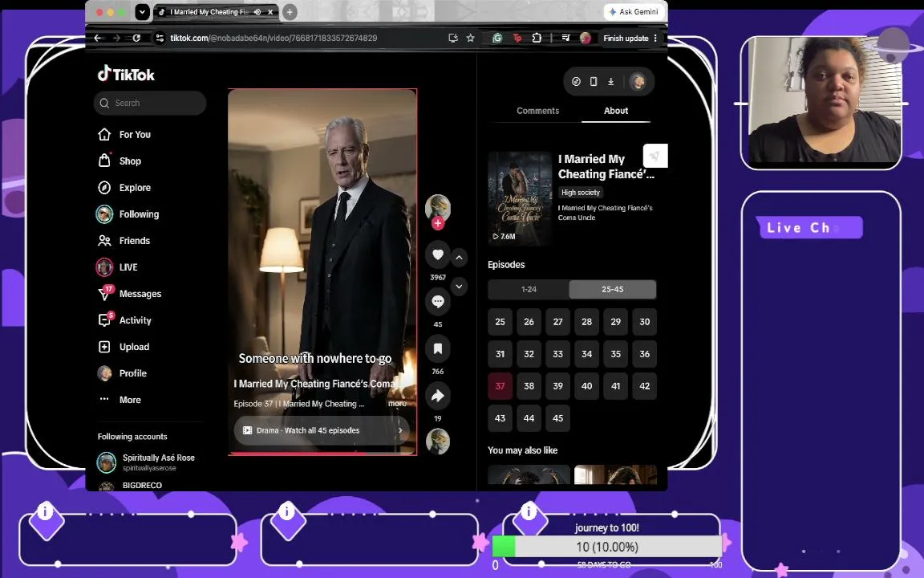Click the High society genre tag
Screen dimensions: 924x578
click(x=581, y=193)
